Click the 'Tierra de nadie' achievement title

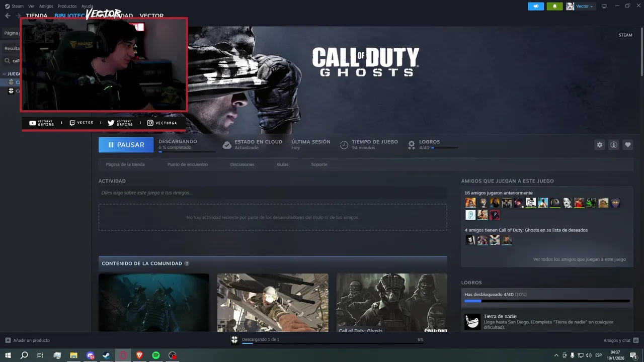point(500,316)
